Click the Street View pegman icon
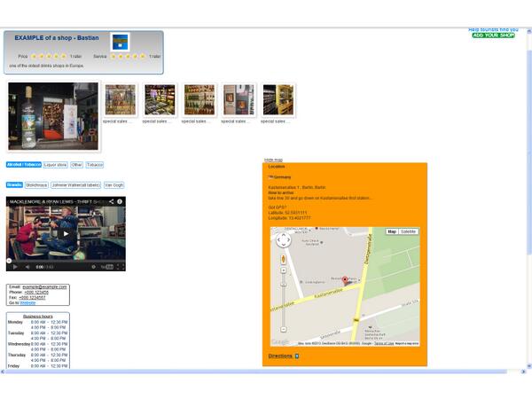The height and width of the screenshot is (399, 532). (284, 259)
